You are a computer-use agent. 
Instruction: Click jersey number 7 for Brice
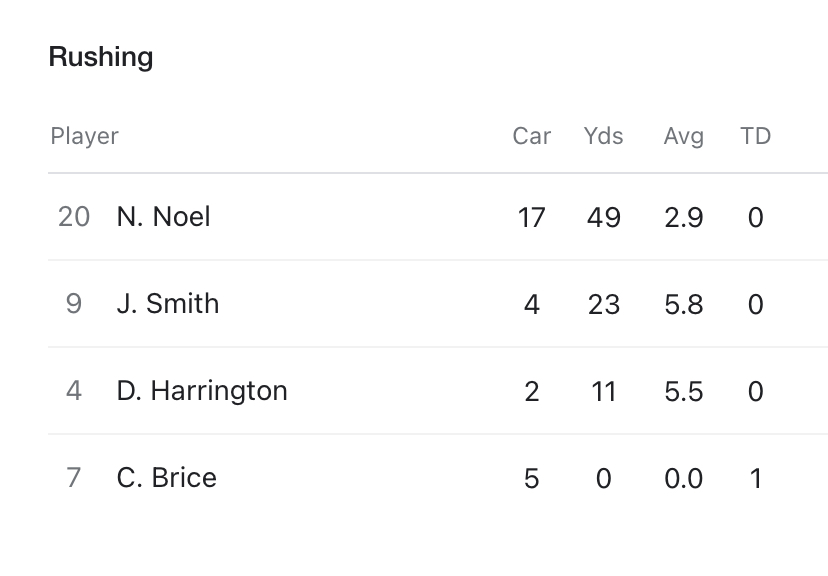tap(74, 477)
